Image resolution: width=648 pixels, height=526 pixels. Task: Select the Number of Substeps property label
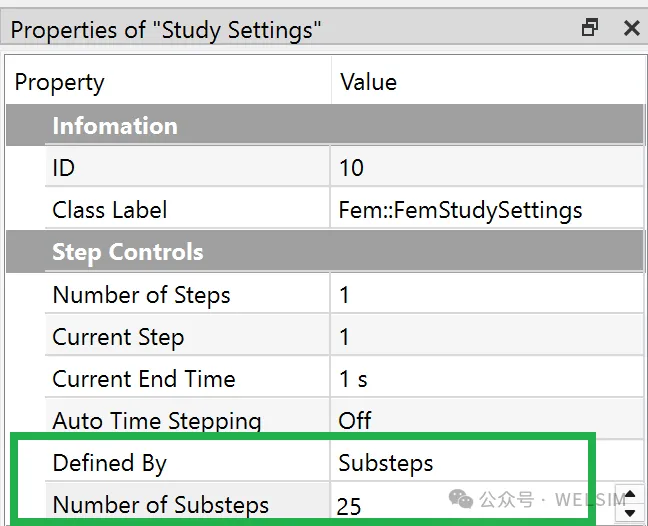point(161,505)
